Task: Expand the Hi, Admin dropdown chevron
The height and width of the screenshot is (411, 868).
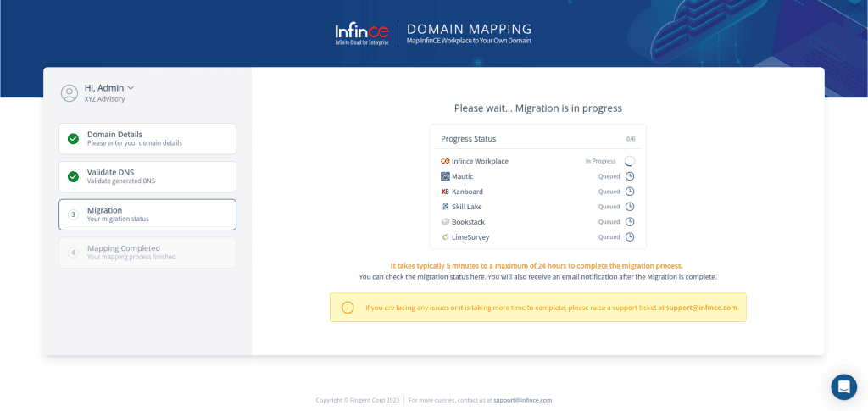Action: tap(131, 88)
